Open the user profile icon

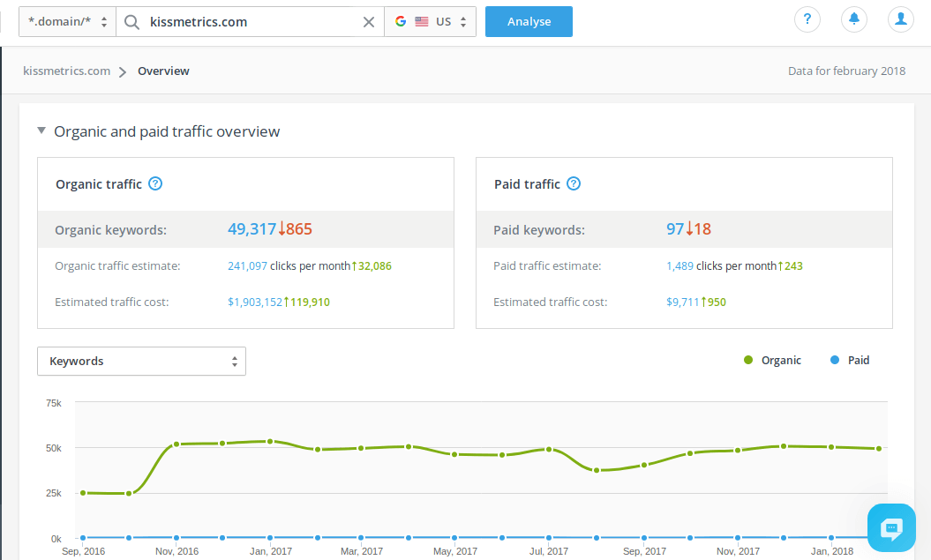(900, 20)
